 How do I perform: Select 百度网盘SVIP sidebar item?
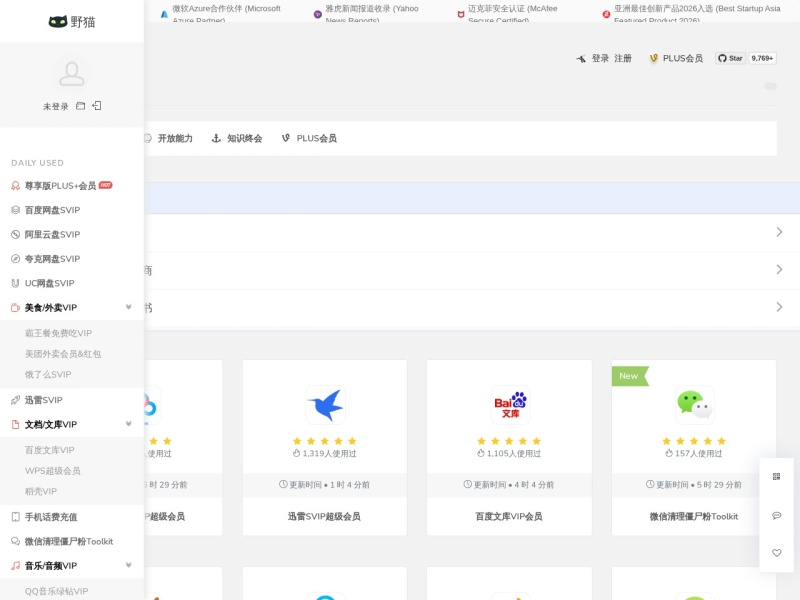(x=52, y=210)
